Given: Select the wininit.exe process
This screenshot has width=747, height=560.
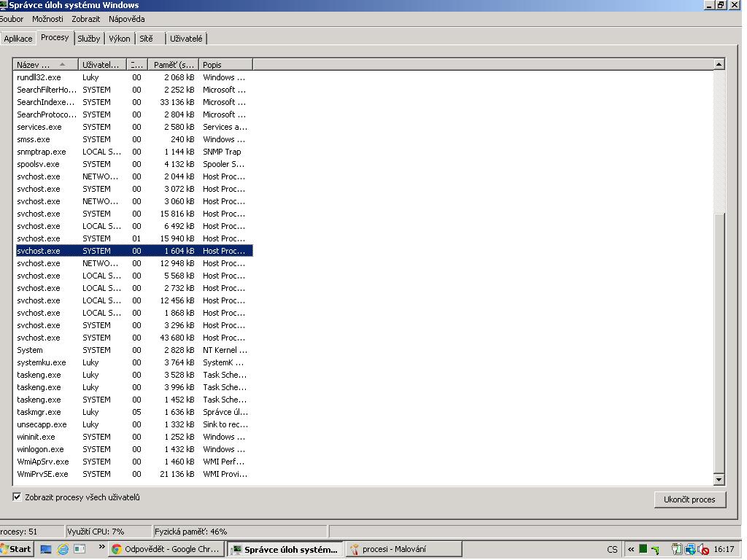Looking at the screenshot, I should tap(134, 437).
